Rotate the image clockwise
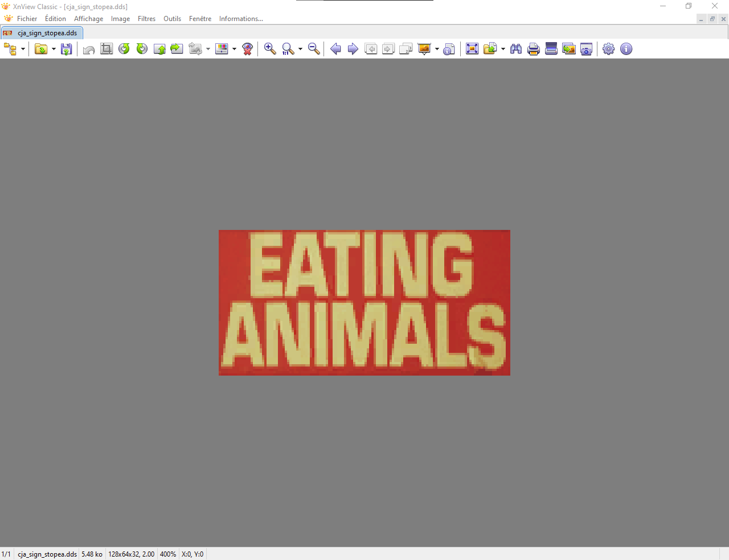The image size is (729, 560). point(142,49)
